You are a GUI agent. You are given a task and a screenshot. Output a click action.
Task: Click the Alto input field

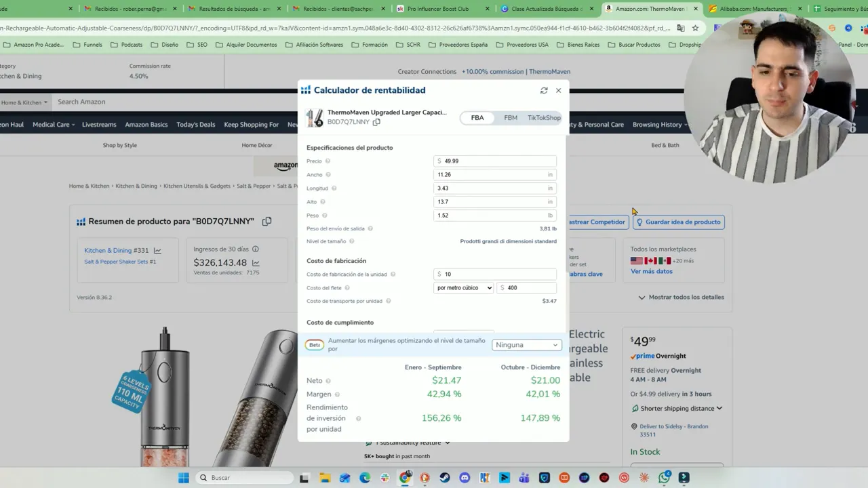(495, 202)
